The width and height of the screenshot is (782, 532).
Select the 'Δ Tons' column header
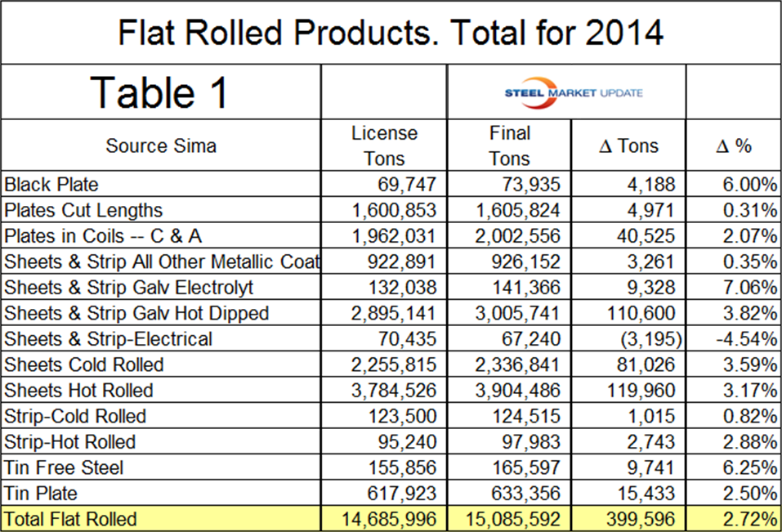(x=628, y=146)
